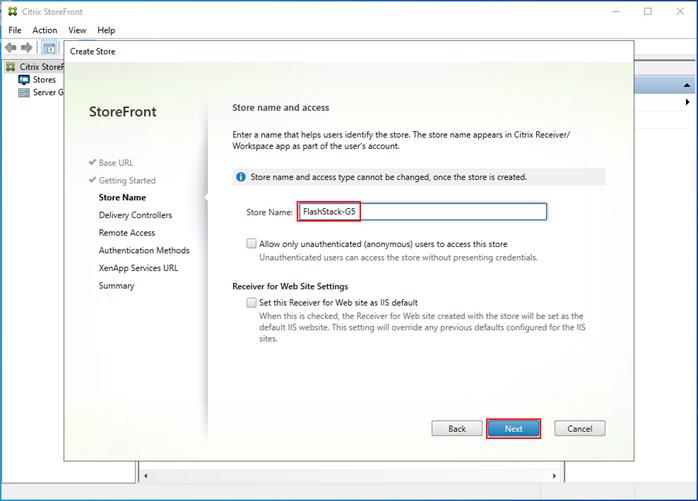Viewport: 698px width, 501px height.
Task: Select the Citrix StoreFront root node icon
Action: (11, 67)
